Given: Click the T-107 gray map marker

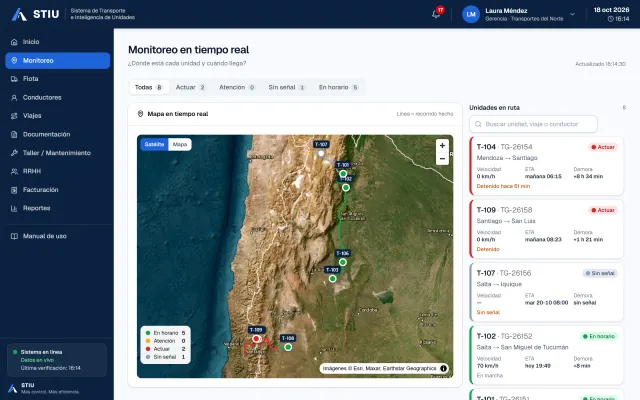Looking at the screenshot, I should pyautogui.click(x=321, y=153).
